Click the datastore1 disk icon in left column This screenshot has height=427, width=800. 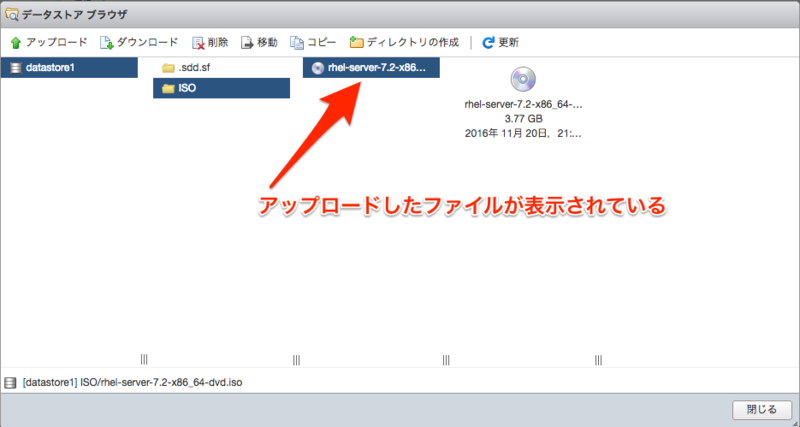pyautogui.click(x=16, y=67)
